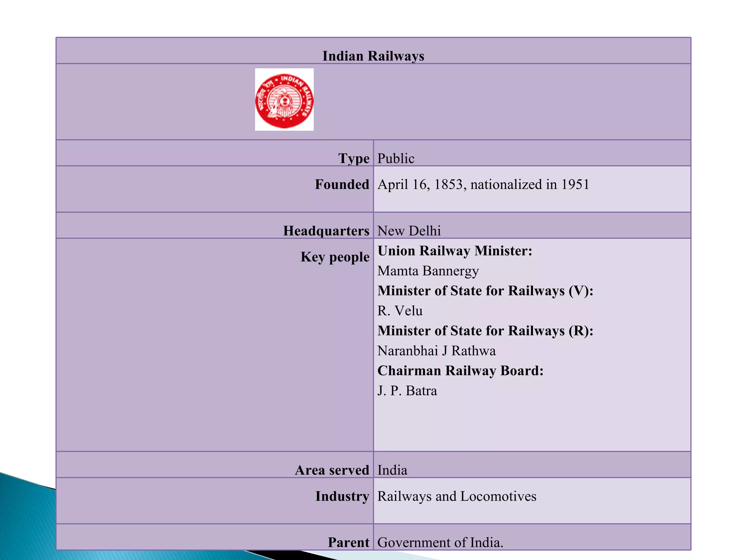747x560 pixels.
Task: Click the 'Parent' row label
Action: point(349,542)
